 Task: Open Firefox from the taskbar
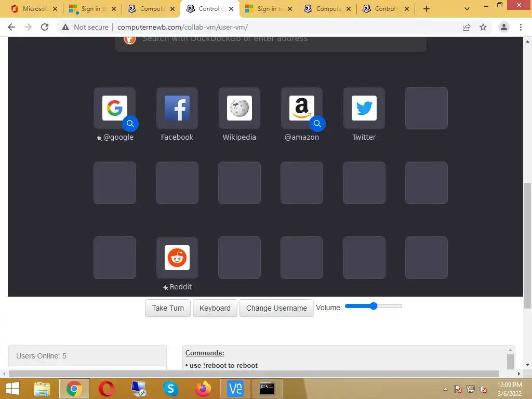pyautogui.click(x=203, y=389)
